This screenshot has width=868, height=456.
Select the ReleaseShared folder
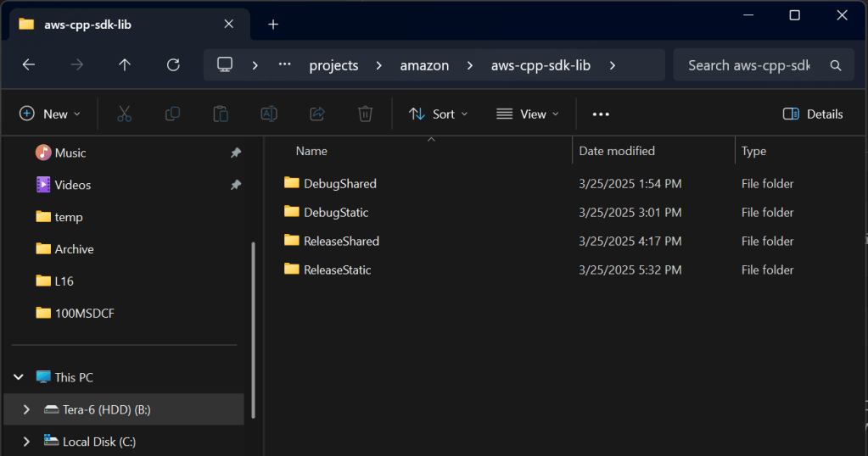click(341, 241)
